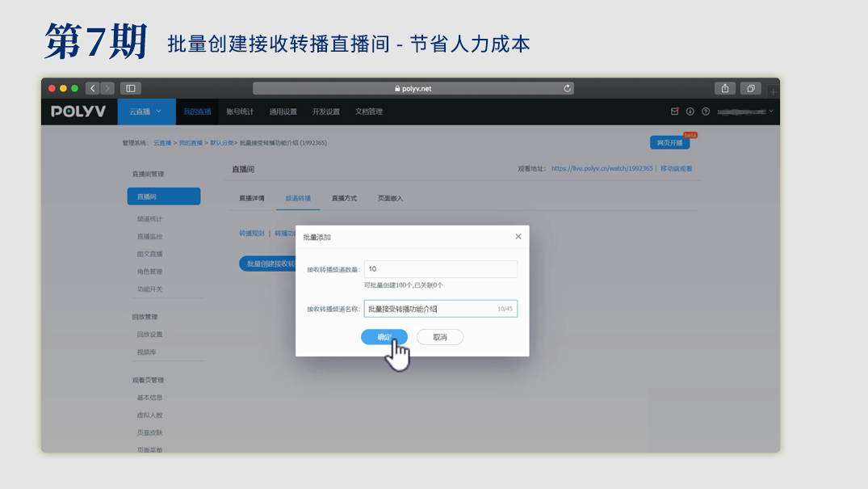Click the 接收转播频道名称 text field
This screenshot has height=489, width=868.
(428, 309)
